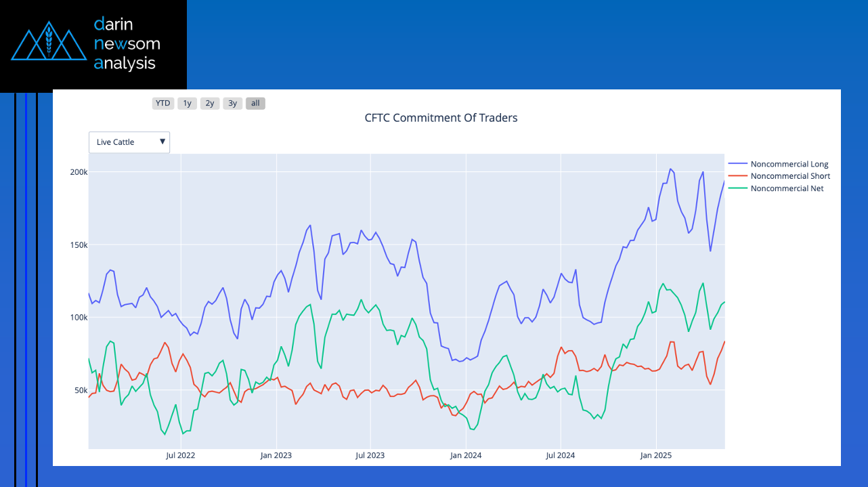Click the red Noncommercial Short legend line

coord(737,176)
